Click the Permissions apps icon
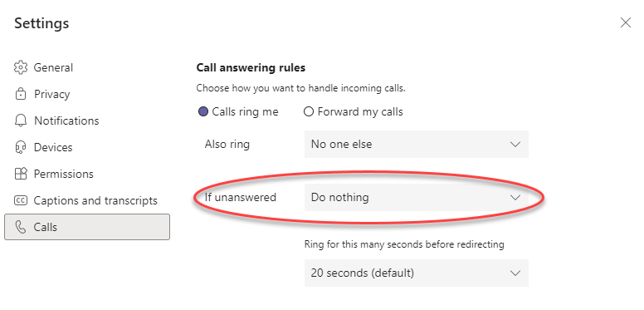Screen dimensions: 644x310 click(x=21, y=174)
